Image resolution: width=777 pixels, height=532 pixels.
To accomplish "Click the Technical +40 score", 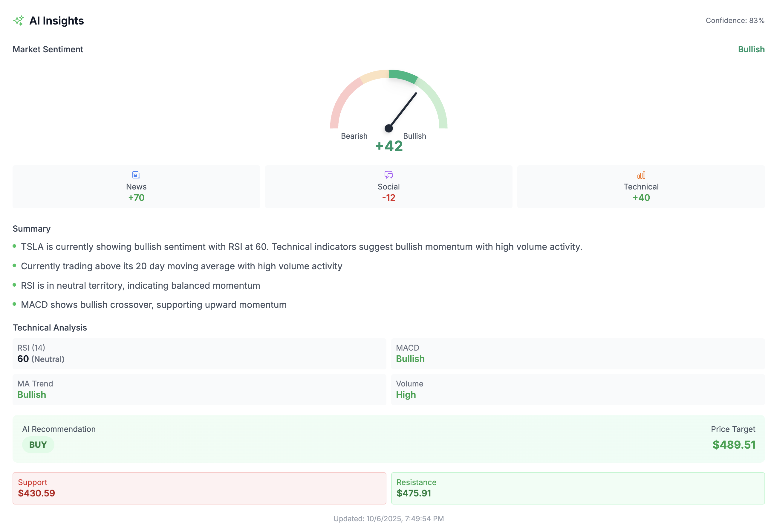I will [641, 198].
